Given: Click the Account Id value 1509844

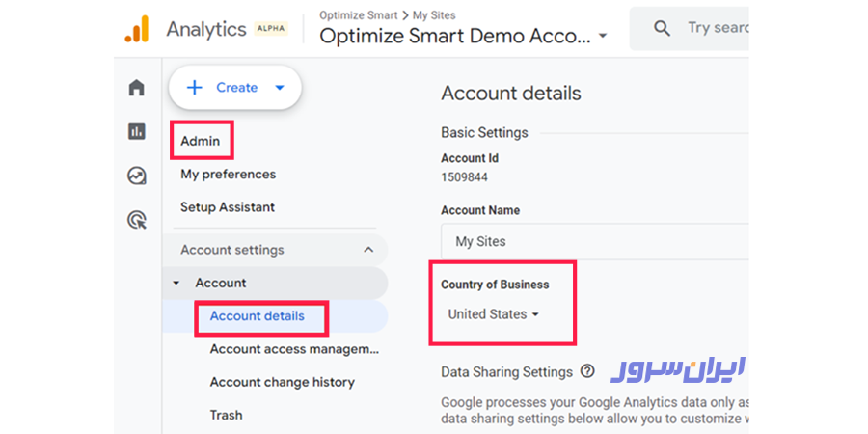Looking at the screenshot, I should 464,177.
